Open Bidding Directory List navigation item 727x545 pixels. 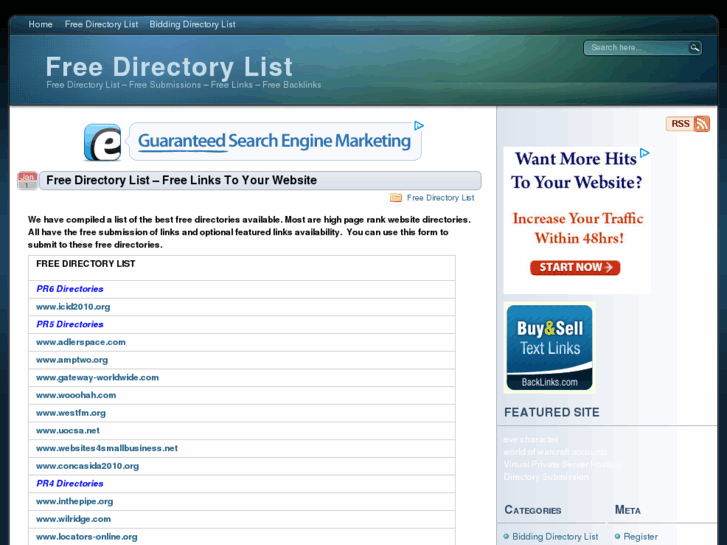point(192,24)
